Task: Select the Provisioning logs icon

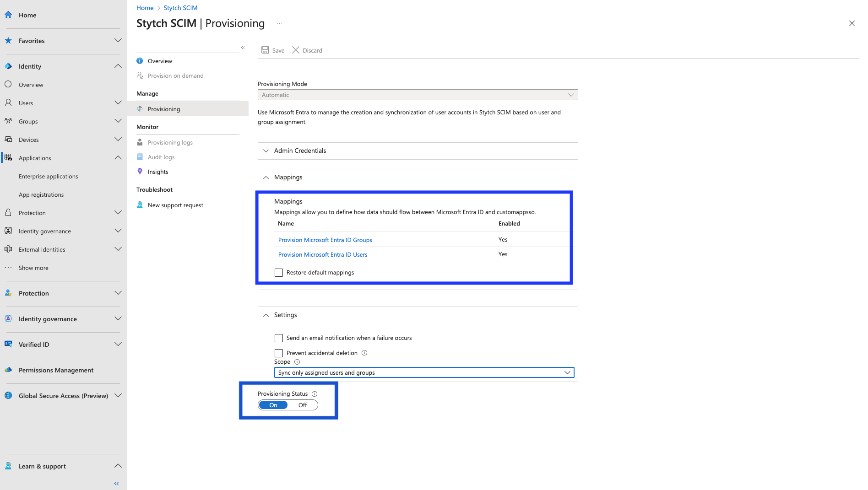Action: [x=140, y=142]
